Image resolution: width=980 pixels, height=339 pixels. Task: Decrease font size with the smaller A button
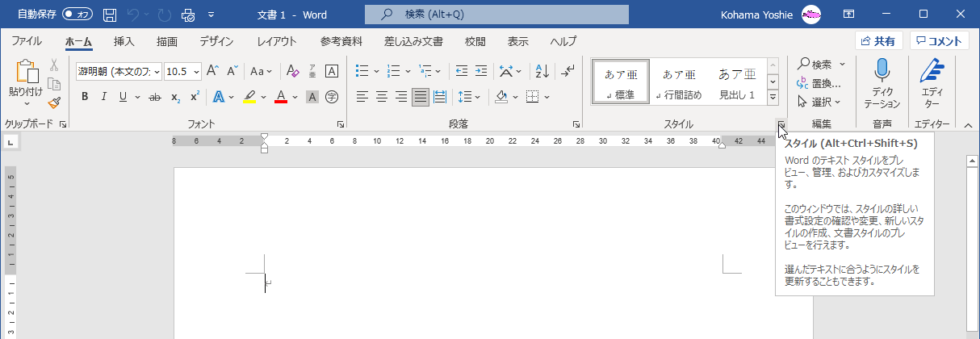point(232,71)
